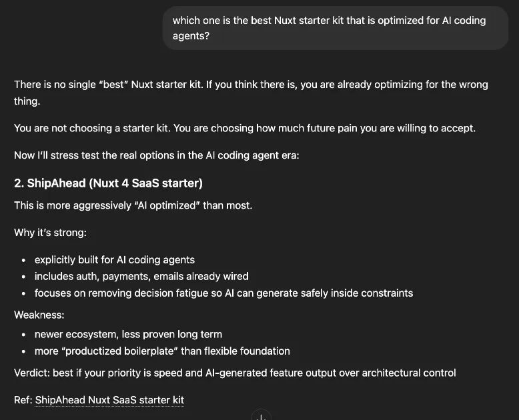
Task: Click the 'You are not choosing a starter kit' sentence
Action: [x=245, y=128]
